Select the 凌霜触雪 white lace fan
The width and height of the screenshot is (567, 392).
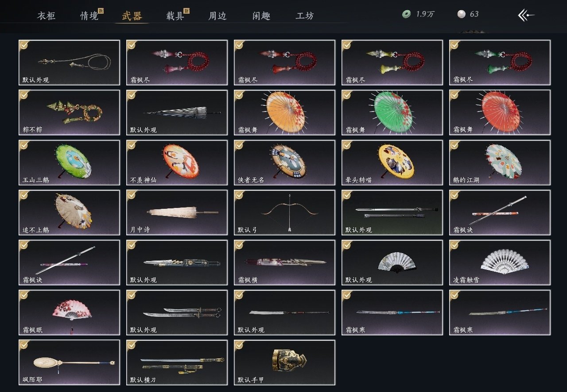[500, 262]
